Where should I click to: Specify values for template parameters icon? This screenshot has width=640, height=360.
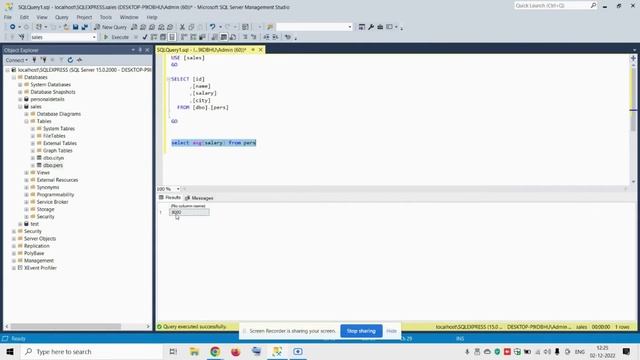288,37
